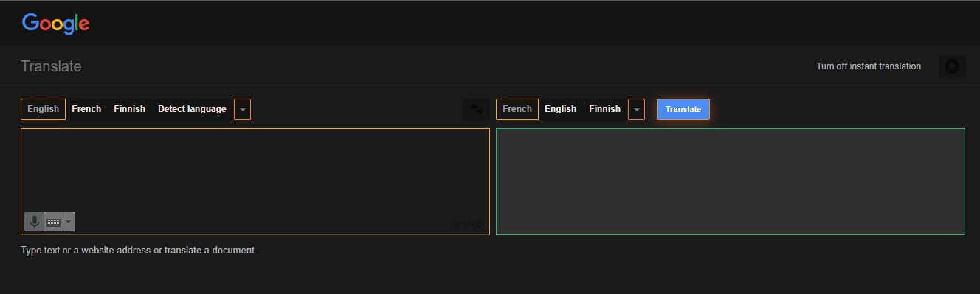This screenshot has height=294, width=980.
Task: Click the swap languages icon
Action: coord(477,109)
